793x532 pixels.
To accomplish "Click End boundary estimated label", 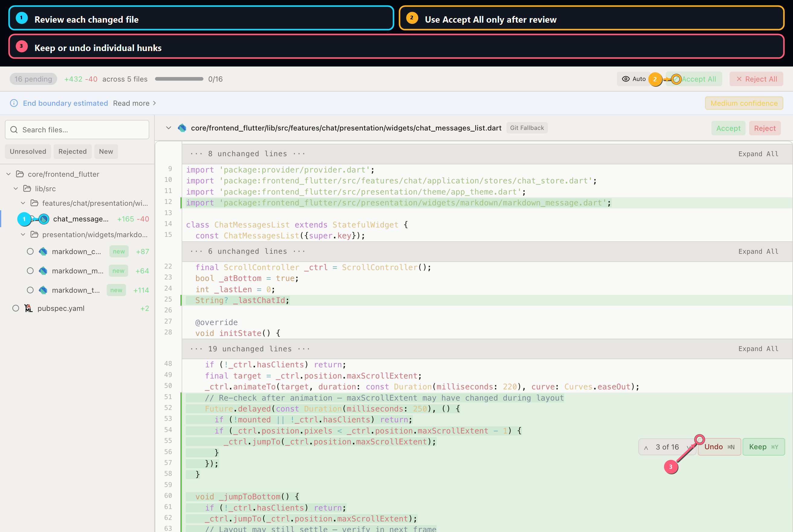I will 66,103.
